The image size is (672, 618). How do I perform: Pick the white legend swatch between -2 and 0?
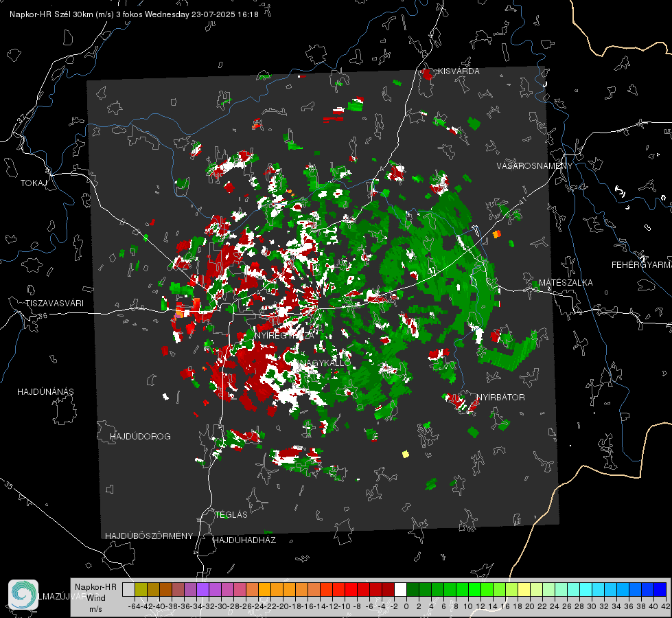pos(400,589)
